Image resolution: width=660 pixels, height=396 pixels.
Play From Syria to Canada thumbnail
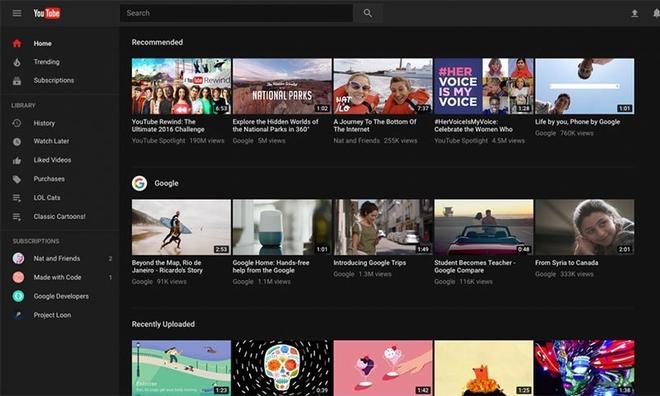point(585,227)
